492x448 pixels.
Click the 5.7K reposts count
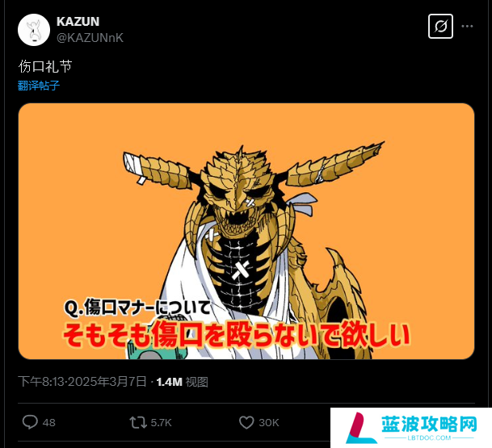(x=161, y=423)
